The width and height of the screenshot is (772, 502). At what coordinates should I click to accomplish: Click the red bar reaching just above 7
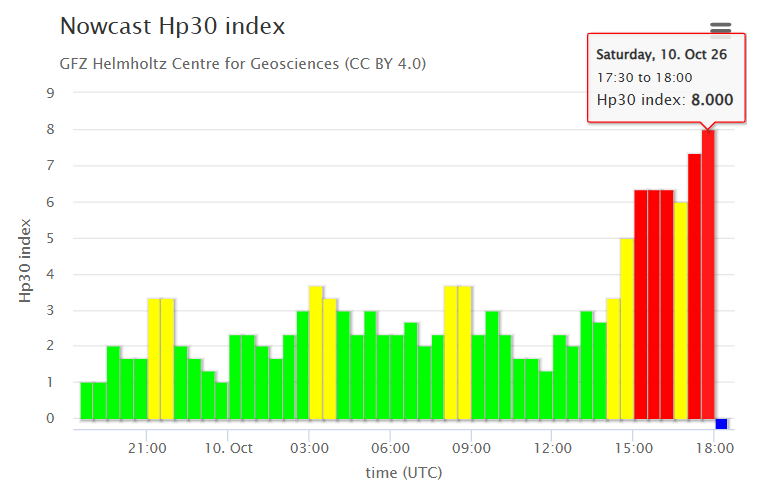point(694,286)
